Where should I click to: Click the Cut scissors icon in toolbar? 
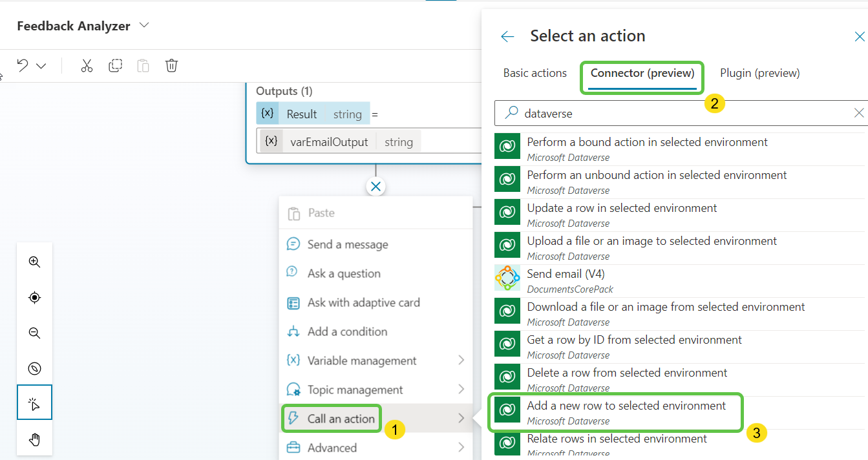coord(87,66)
